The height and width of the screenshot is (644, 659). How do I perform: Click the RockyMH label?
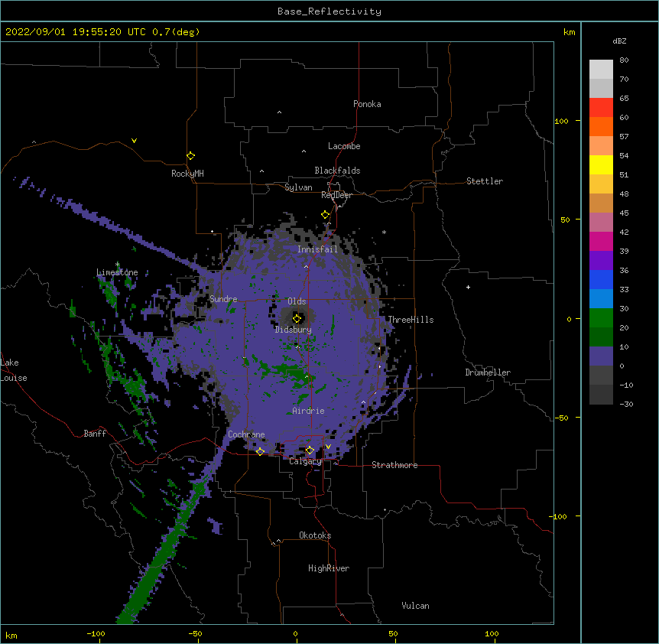tap(187, 174)
